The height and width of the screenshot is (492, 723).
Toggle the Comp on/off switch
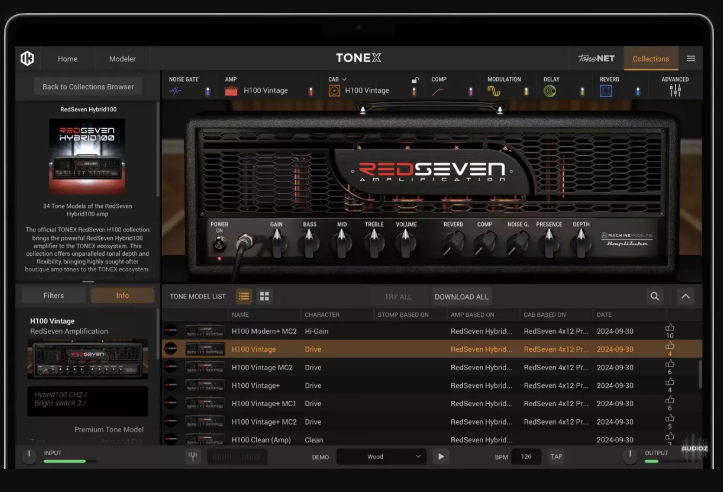tap(470, 91)
